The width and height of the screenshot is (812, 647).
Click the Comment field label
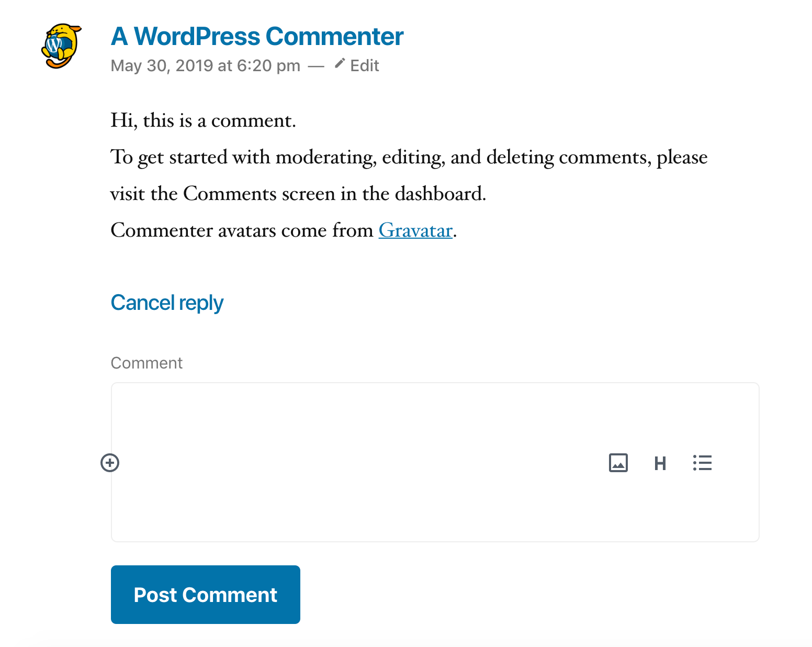coord(146,363)
